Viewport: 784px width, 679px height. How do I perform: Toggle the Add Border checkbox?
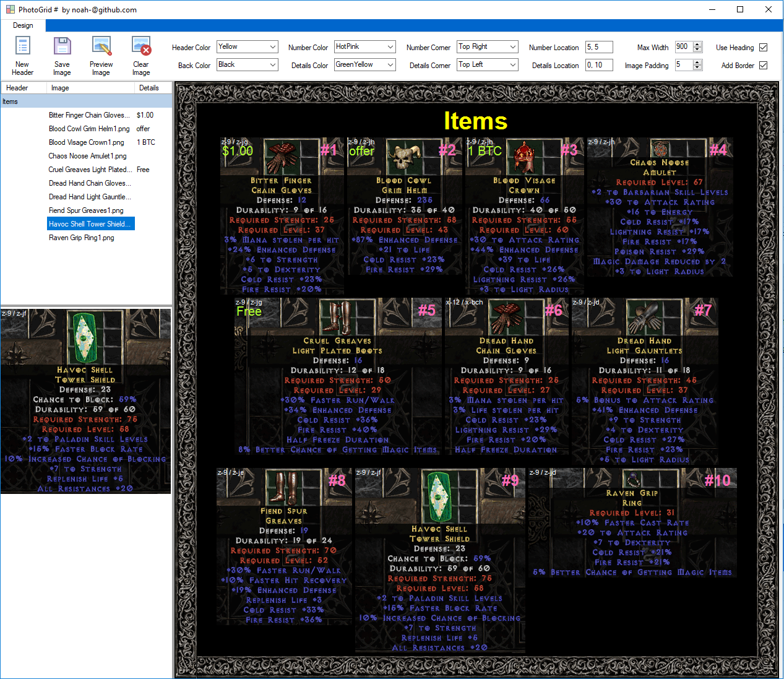(x=764, y=66)
